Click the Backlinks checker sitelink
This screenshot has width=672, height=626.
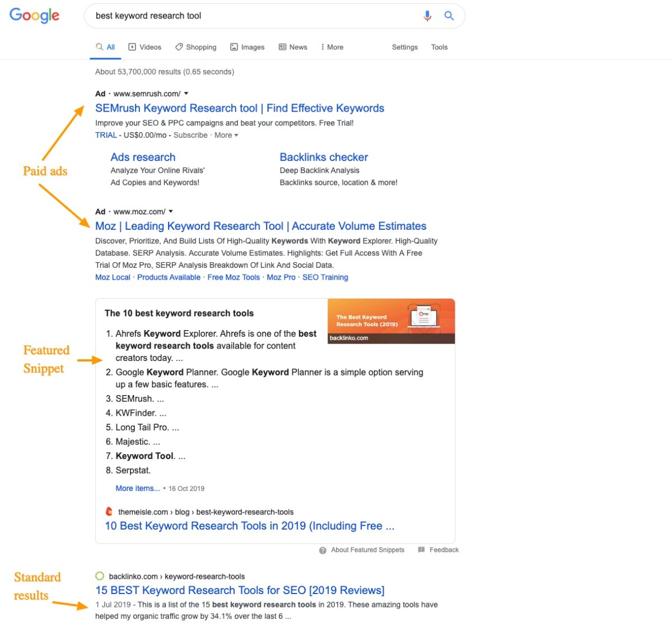point(324,157)
